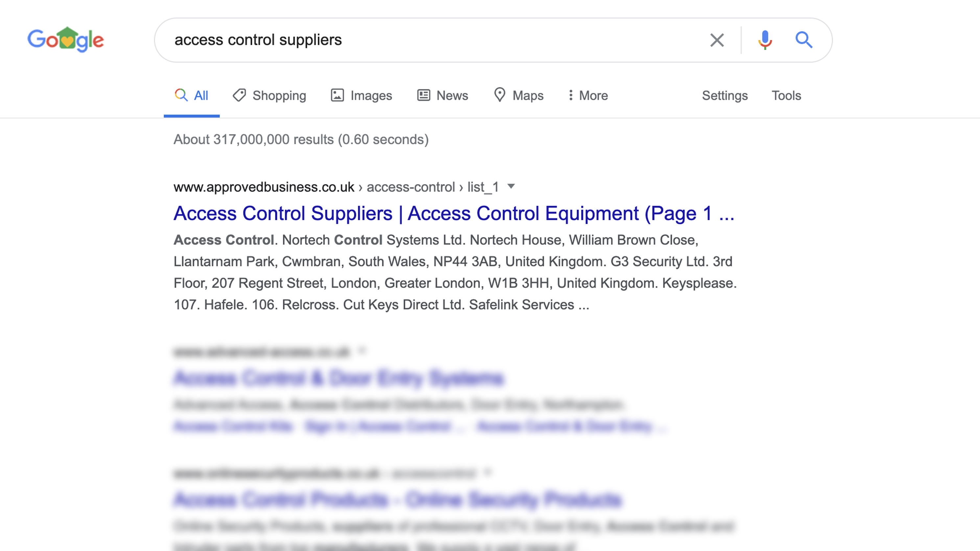The width and height of the screenshot is (980, 551).
Task: Click the Images picture icon
Action: [x=337, y=95]
